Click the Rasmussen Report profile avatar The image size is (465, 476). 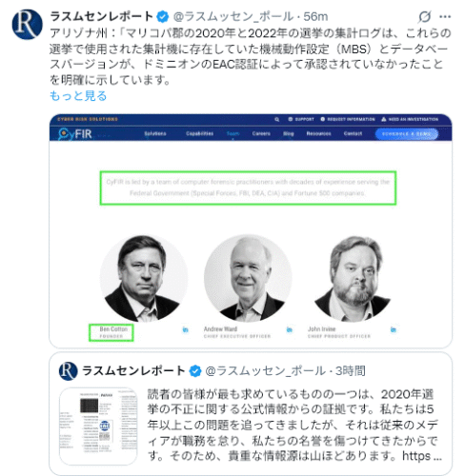pos(27,25)
